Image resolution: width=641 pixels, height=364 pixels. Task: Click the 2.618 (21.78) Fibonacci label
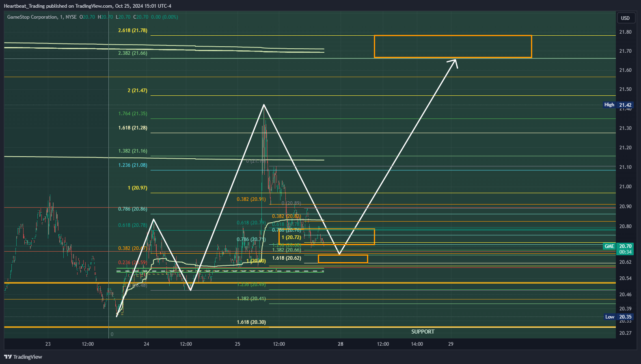[133, 30]
